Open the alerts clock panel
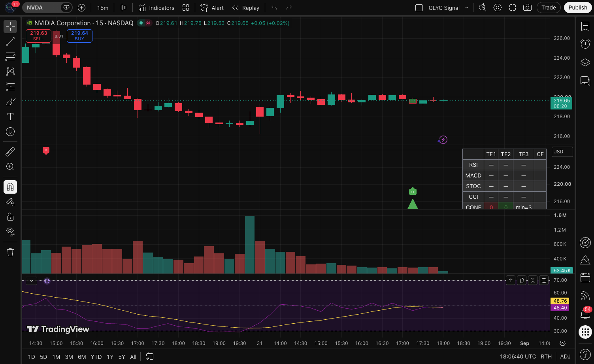This screenshot has width=594, height=364. [x=585, y=44]
